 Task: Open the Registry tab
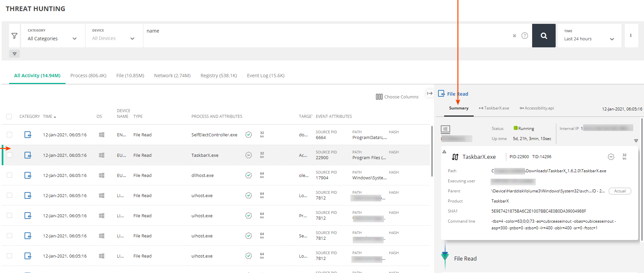click(218, 76)
